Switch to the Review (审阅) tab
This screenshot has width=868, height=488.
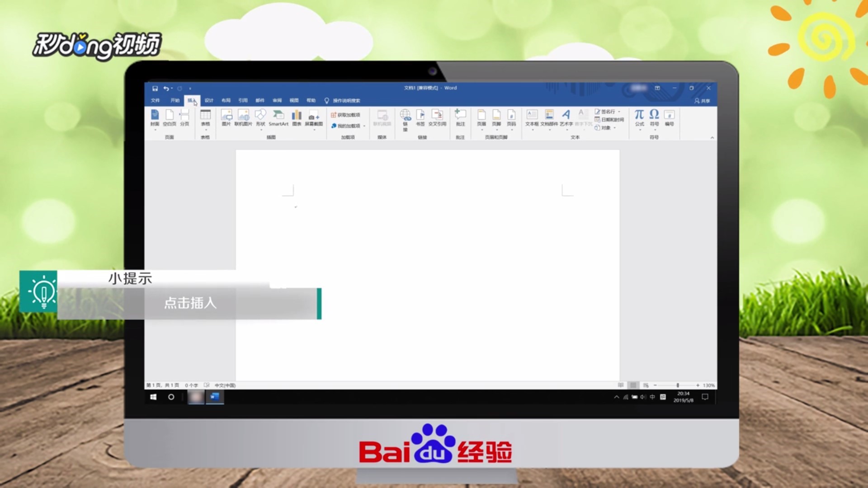(277, 100)
